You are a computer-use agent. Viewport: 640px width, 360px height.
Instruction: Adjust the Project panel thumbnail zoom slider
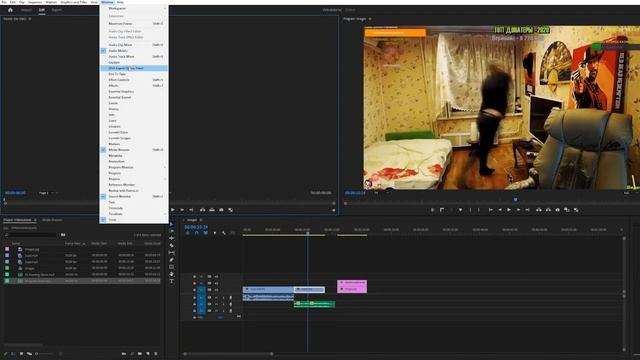pos(45,353)
